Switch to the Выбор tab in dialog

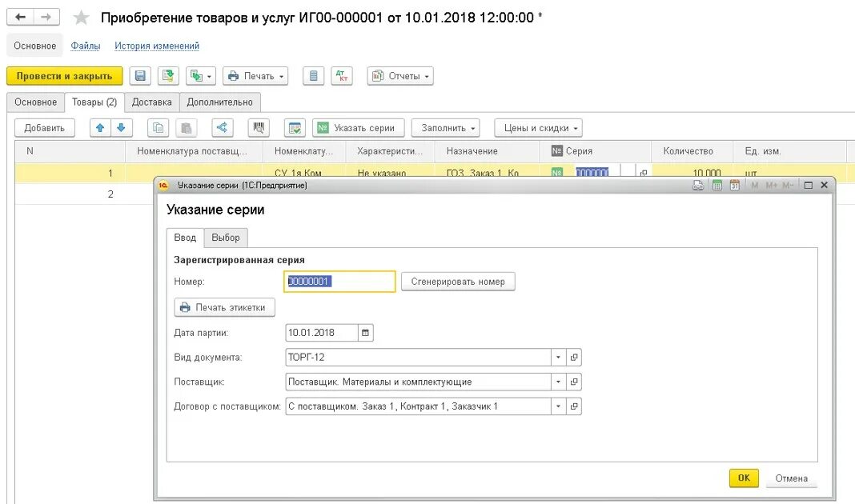pos(226,238)
